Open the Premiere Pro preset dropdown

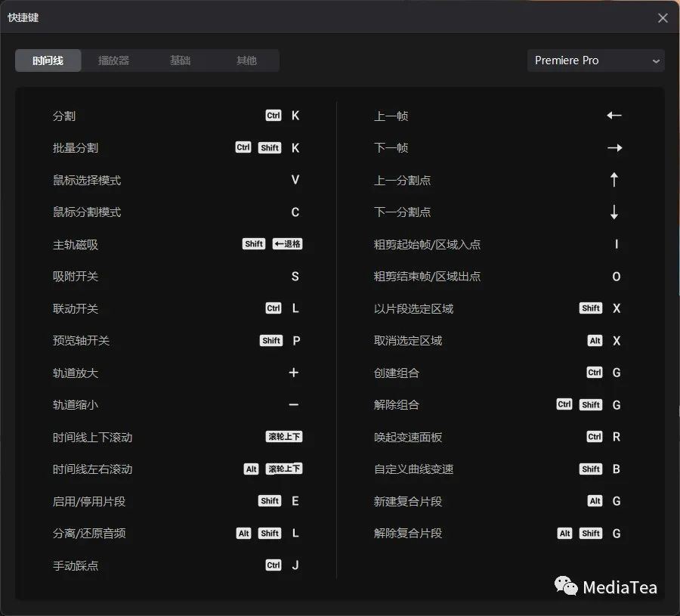pyautogui.click(x=595, y=60)
